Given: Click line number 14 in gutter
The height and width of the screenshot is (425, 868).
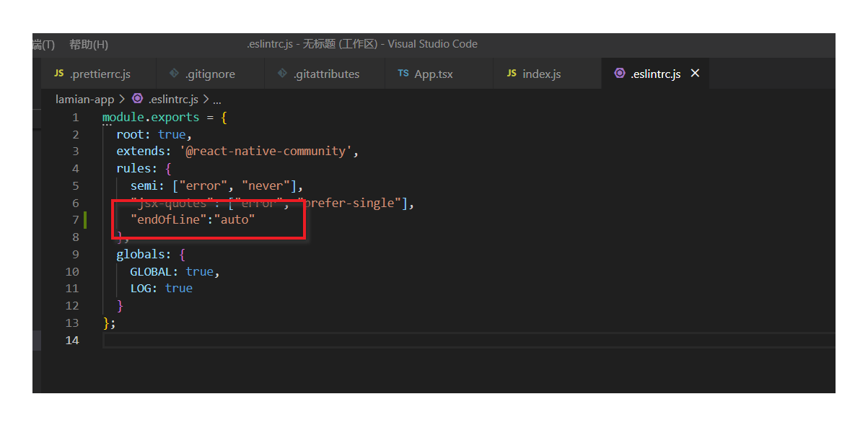Looking at the screenshot, I should pyautogui.click(x=72, y=339).
